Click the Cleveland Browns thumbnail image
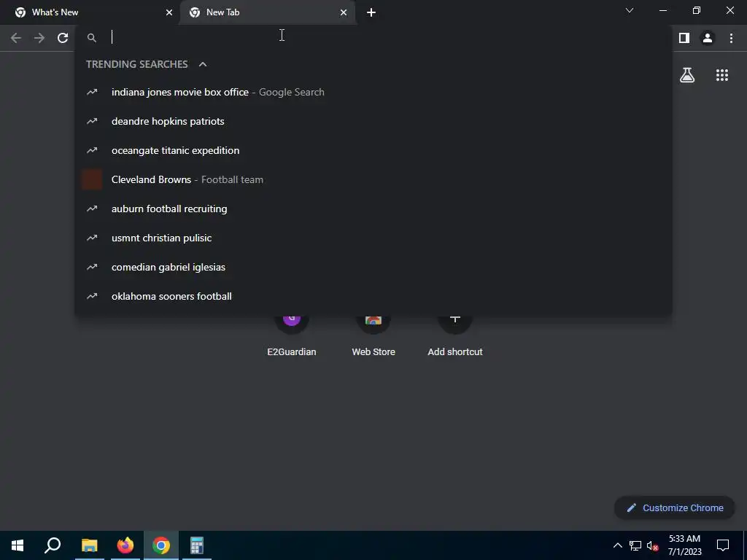This screenshot has width=747, height=560. [x=92, y=179]
